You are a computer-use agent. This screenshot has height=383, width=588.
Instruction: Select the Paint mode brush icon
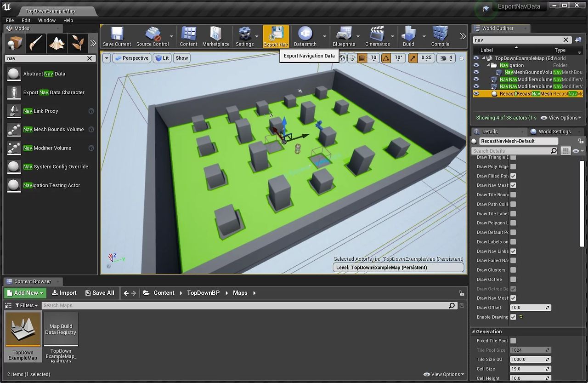(x=36, y=43)
